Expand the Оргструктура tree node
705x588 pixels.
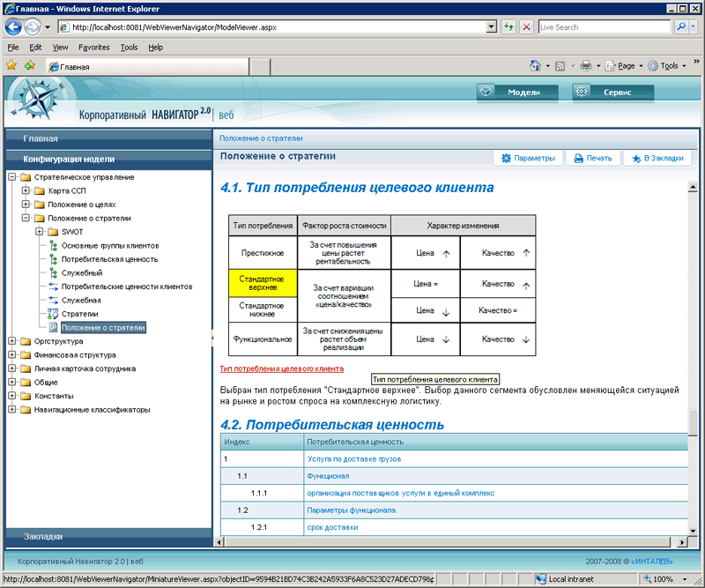[12, 341]
